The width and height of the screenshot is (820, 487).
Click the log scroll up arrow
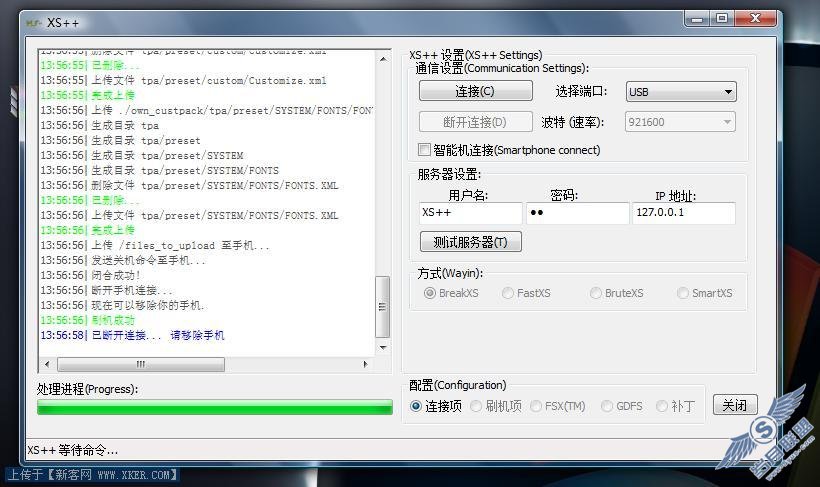pyautogui.click(x=383, y=59)
